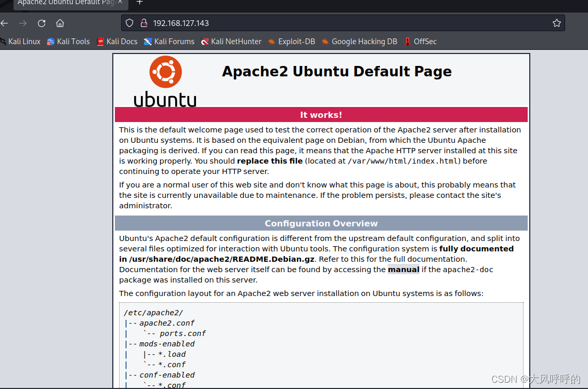Reload the current page

click(42, 23)
